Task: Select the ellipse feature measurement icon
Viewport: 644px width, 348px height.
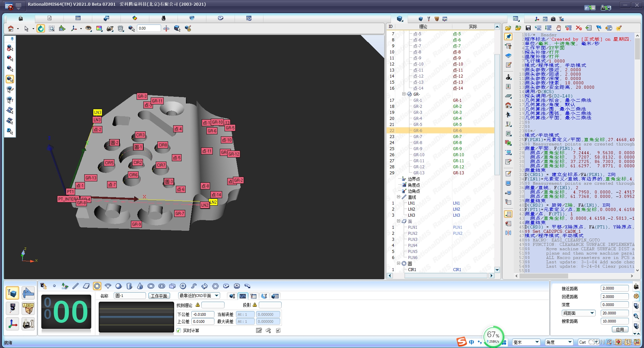Action: click(x=151, y=286)
